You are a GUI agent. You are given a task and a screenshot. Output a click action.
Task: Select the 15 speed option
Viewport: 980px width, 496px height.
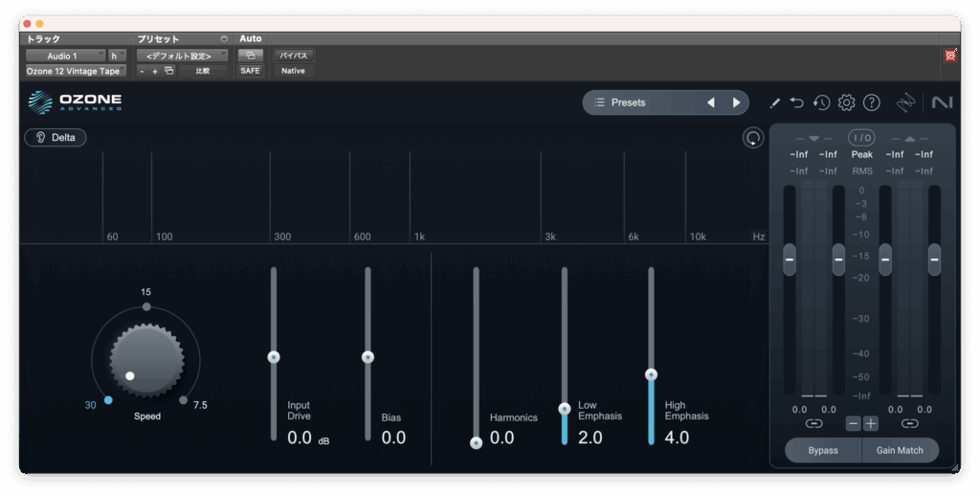145,306
